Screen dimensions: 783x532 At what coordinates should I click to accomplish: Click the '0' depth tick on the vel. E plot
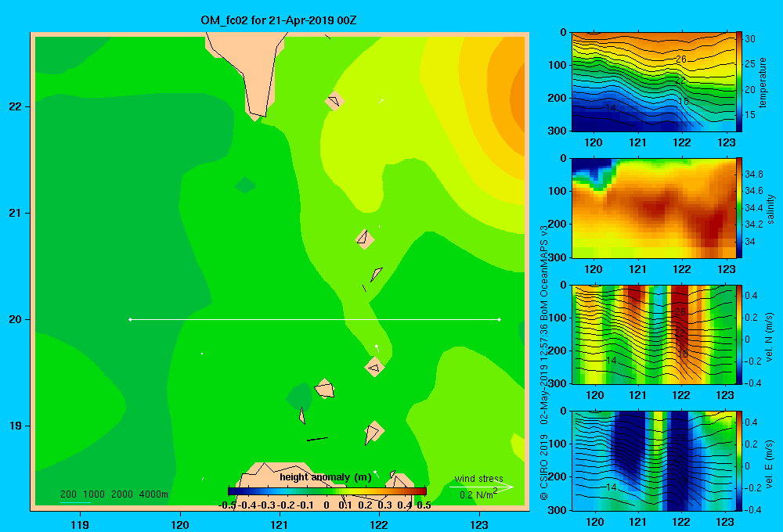[x=563, y=412]
